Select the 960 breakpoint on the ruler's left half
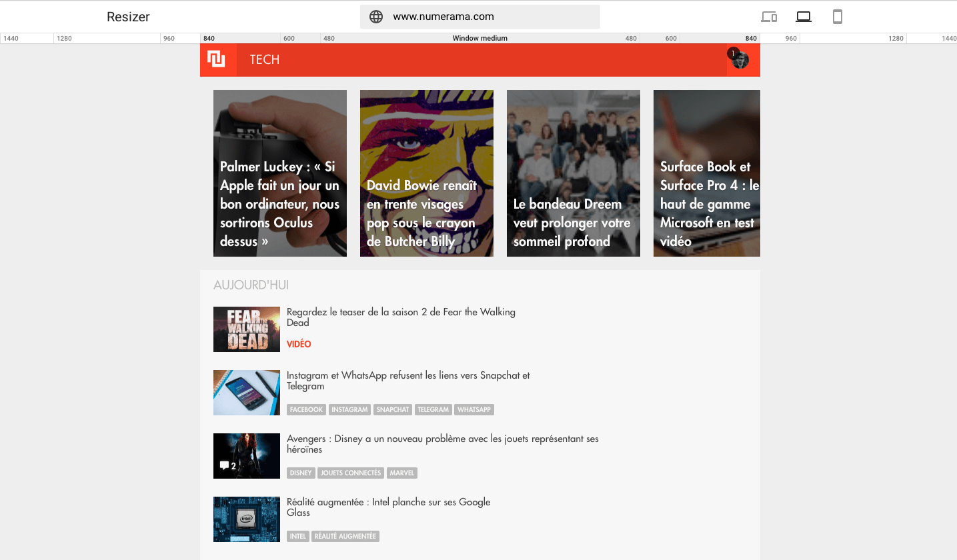 pos(169,39)
